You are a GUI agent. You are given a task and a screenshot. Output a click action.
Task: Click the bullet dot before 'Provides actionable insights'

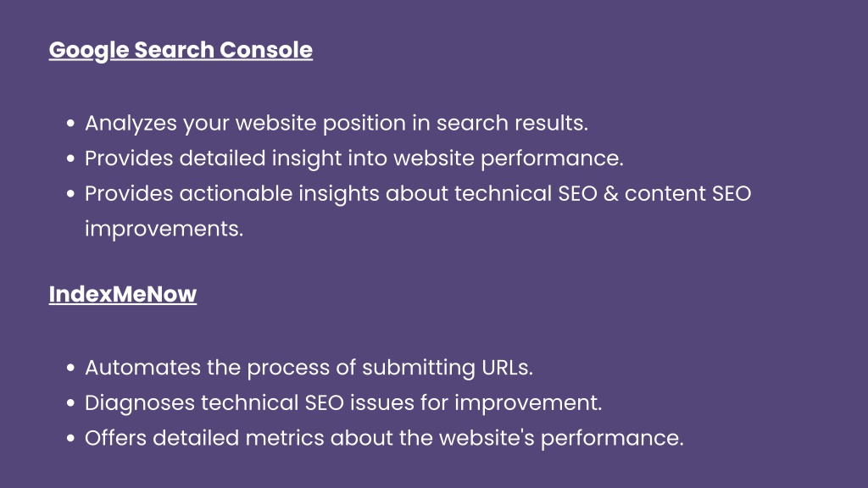click(70, 194)
